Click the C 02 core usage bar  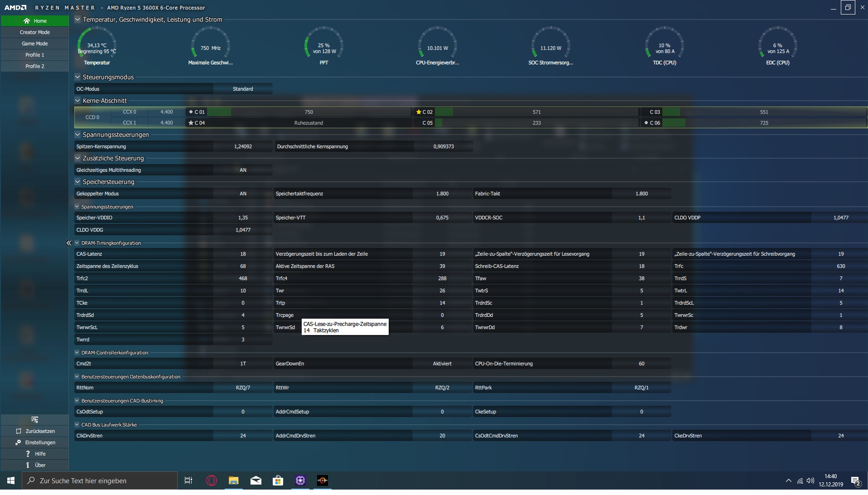(536, 112)
